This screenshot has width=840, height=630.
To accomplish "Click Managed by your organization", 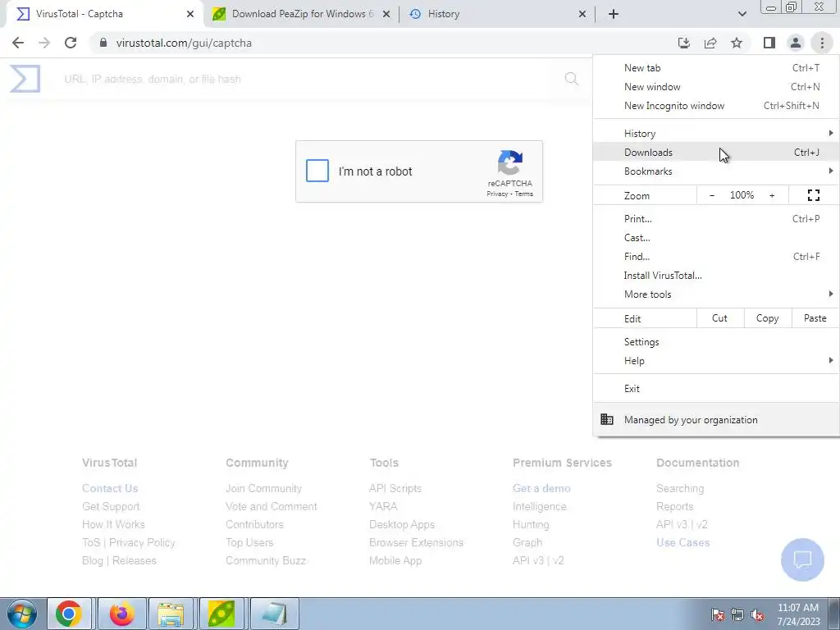I will coord(716,420).
